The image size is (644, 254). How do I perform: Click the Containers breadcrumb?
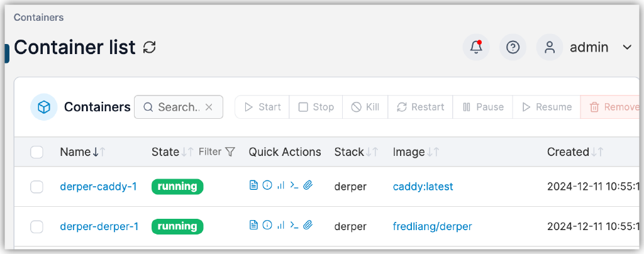(x=38, y=18)
